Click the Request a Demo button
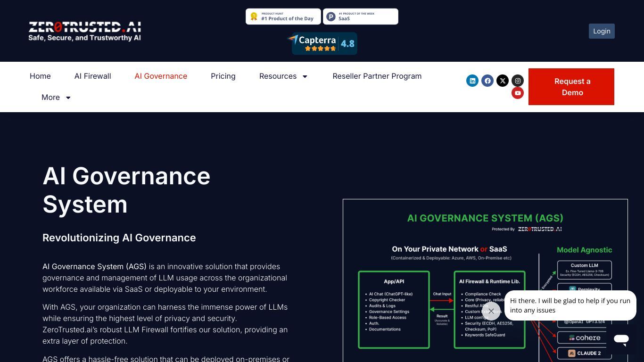The image size is (644, 362). coord(571,87)
